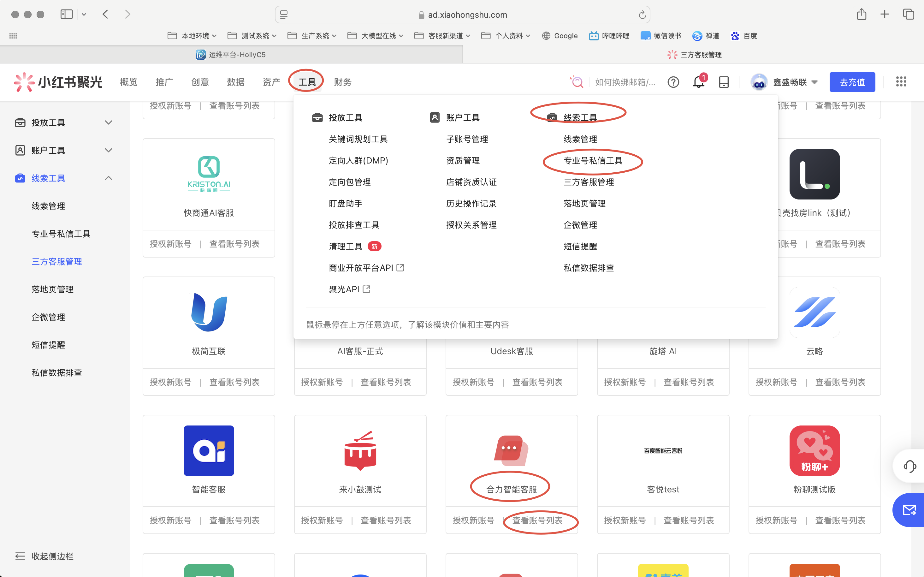
Task: Open 落地页管理 in the sidebar
Action: tap(53, 289)
